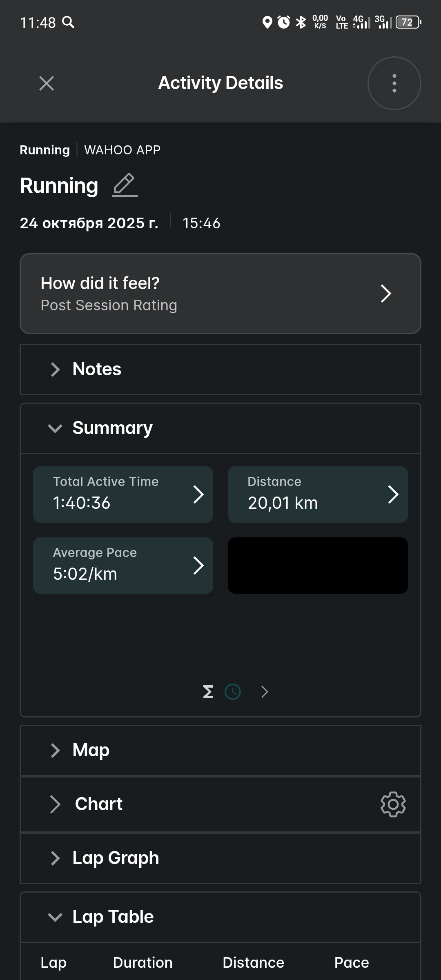Expand the Notes section
The width and height of the screenshot is (441, 980).
(220, 370)
